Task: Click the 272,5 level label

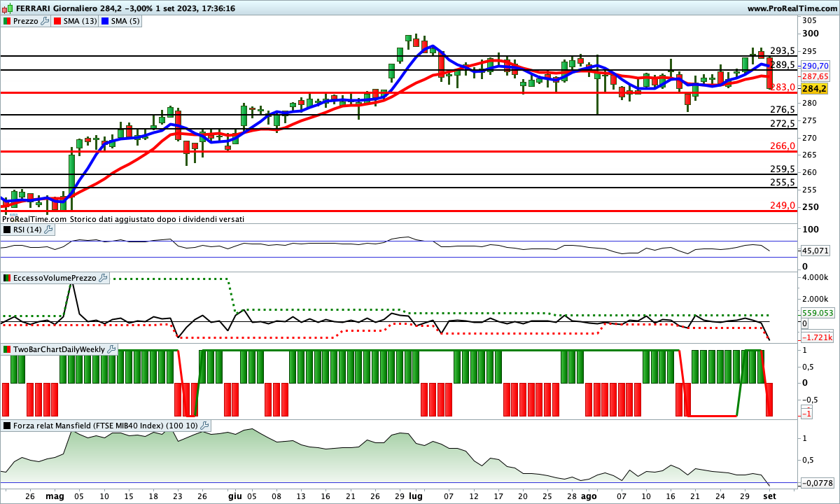Action: point(782,123)
